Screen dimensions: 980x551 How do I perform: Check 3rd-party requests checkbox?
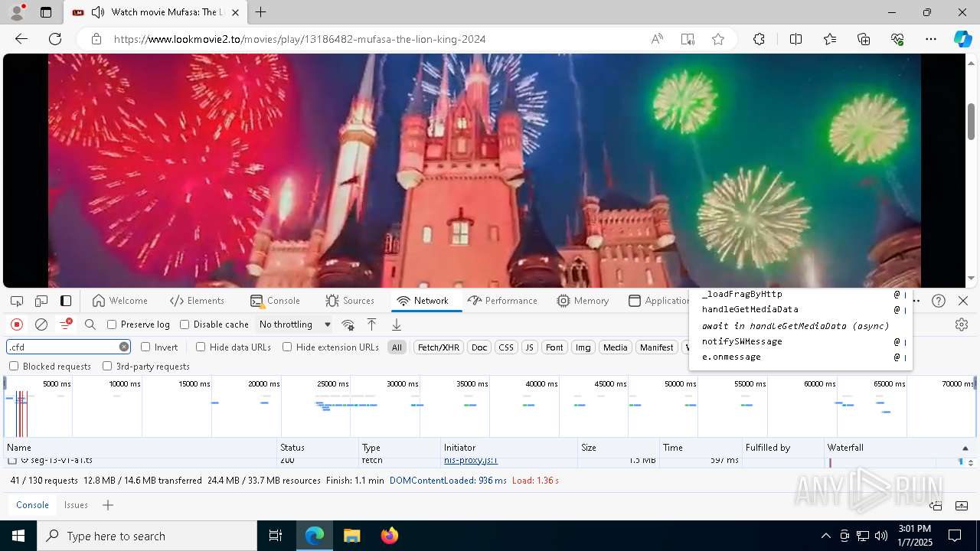(107, 367)
